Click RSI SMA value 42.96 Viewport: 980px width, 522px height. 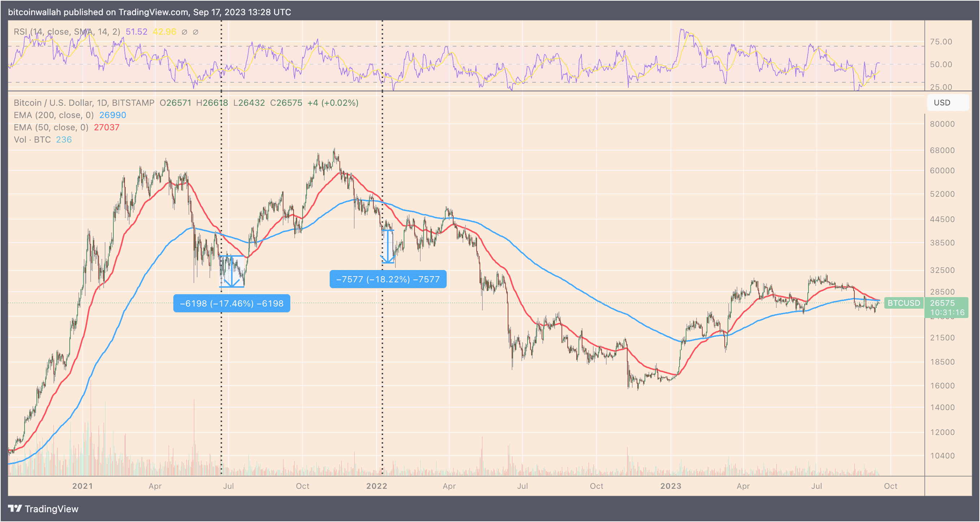164,31
